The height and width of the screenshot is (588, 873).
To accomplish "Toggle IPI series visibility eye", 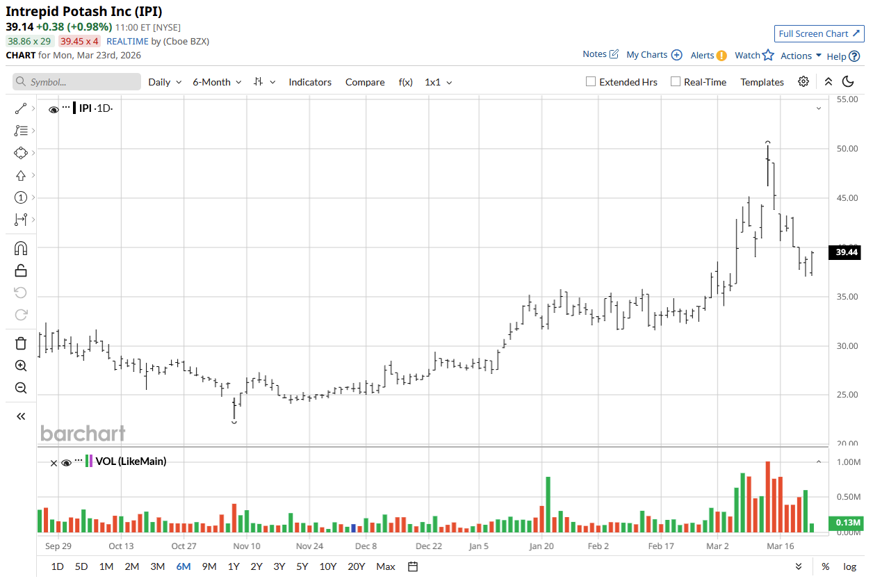I will coord(54,108).
